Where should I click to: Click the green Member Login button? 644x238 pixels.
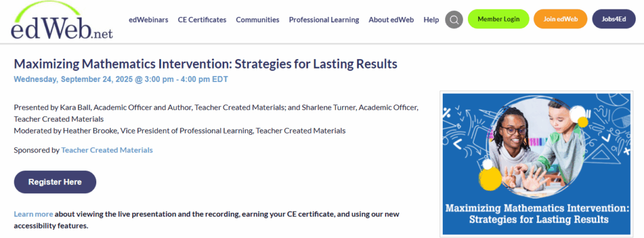(x=499, y=19)
